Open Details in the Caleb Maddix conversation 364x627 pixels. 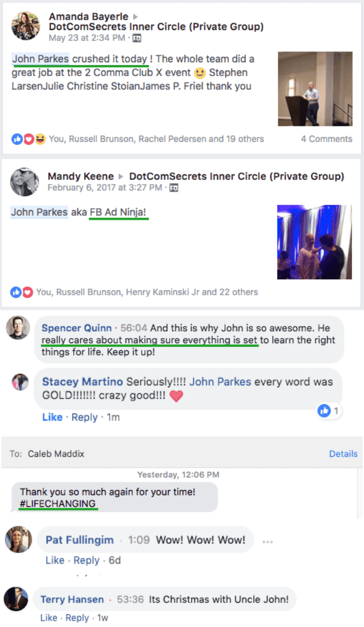343,454
